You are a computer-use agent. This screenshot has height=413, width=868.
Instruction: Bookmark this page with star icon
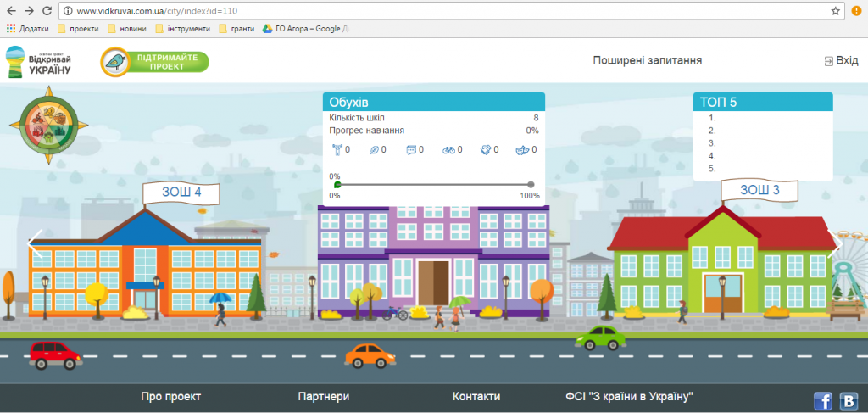coord(835,10)
